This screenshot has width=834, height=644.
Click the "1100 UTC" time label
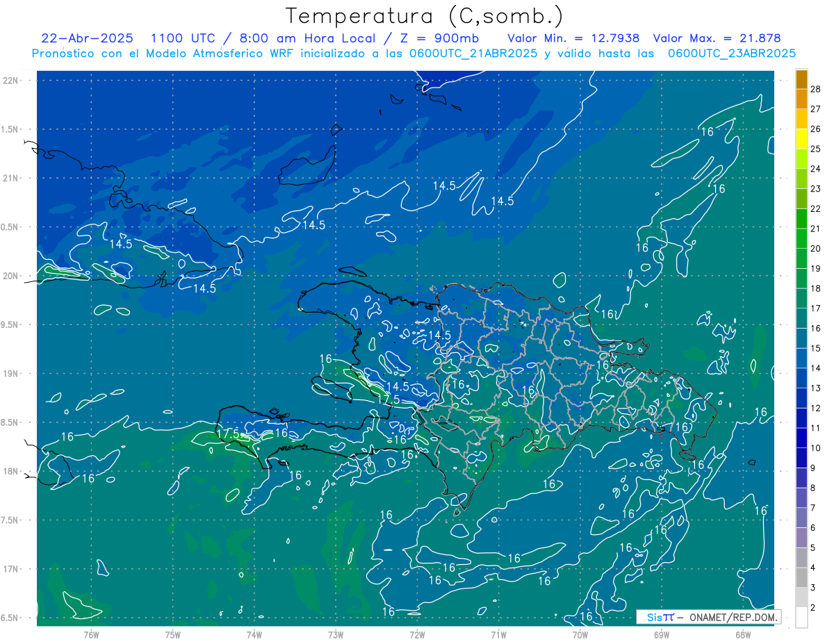186,38
